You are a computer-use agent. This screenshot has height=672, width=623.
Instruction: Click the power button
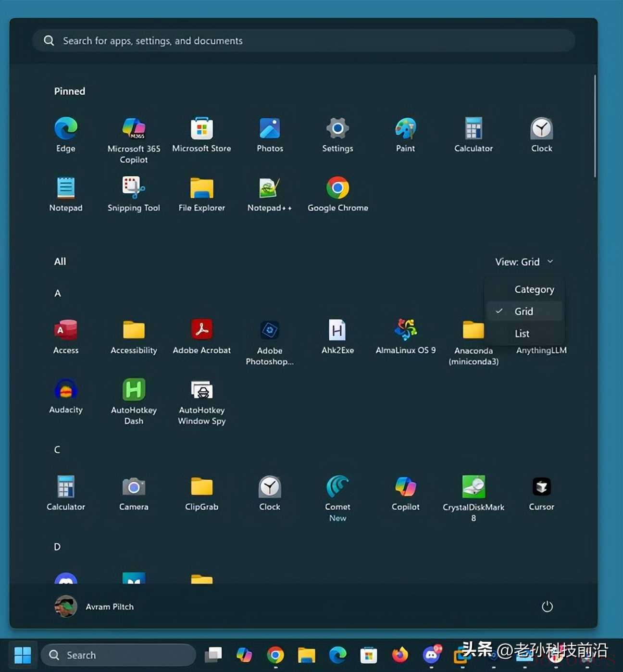547,607
